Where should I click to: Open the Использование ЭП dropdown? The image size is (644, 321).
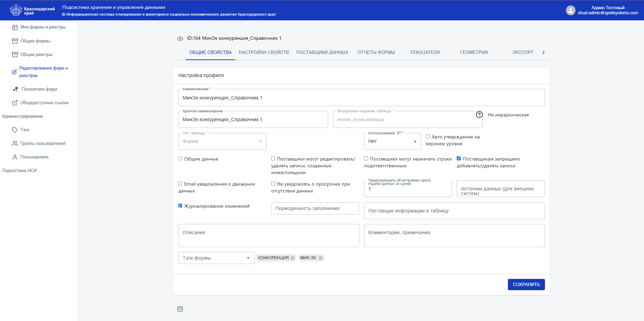[x=392, y=141]
